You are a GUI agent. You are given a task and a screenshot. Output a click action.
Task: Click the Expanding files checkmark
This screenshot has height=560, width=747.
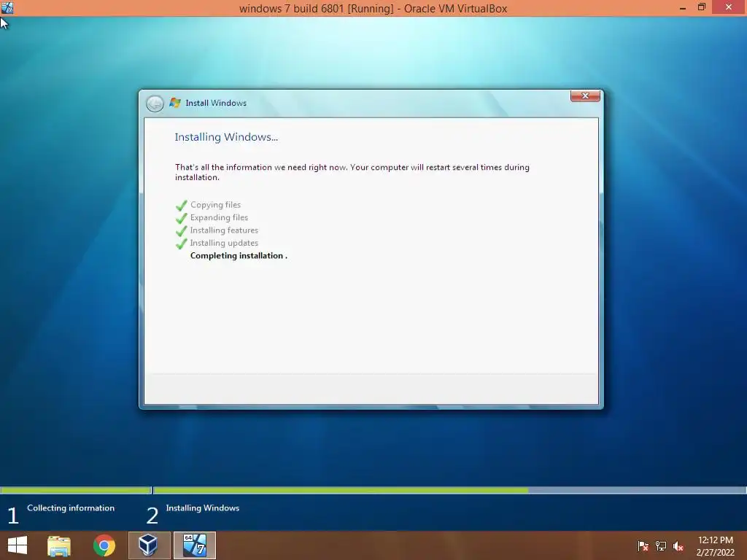coord(182,218)
